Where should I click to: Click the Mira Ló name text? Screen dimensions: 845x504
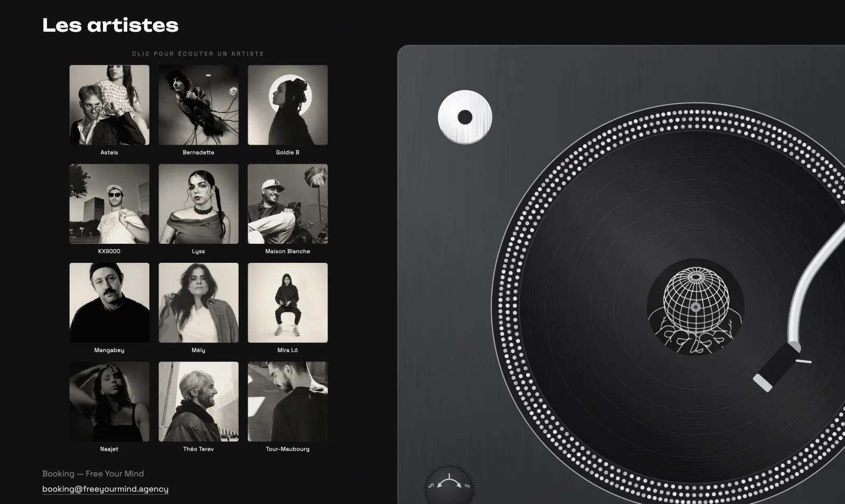pos(288,350)
